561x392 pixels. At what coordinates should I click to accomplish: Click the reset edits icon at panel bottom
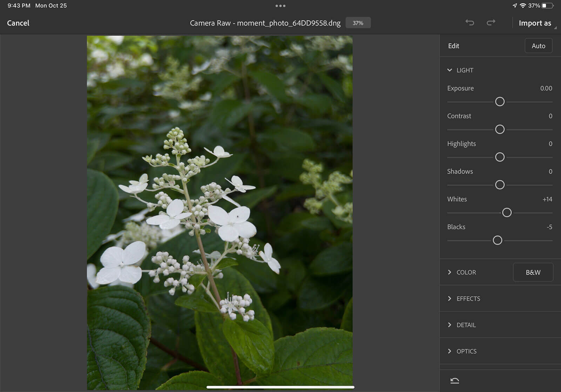point(455,381)
